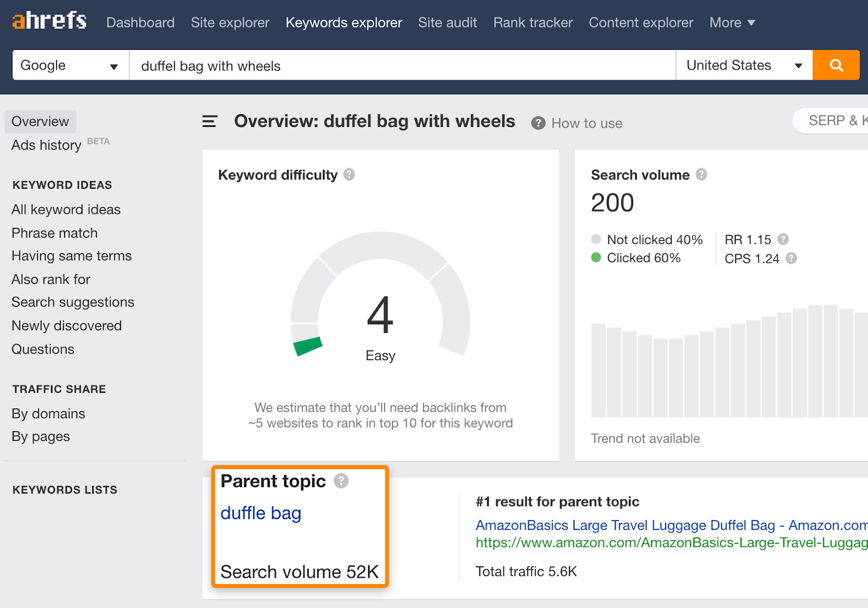Viewport: 868px width, 608px height.
Task: Open the Also rank for report
Action: tap(51, 279)
